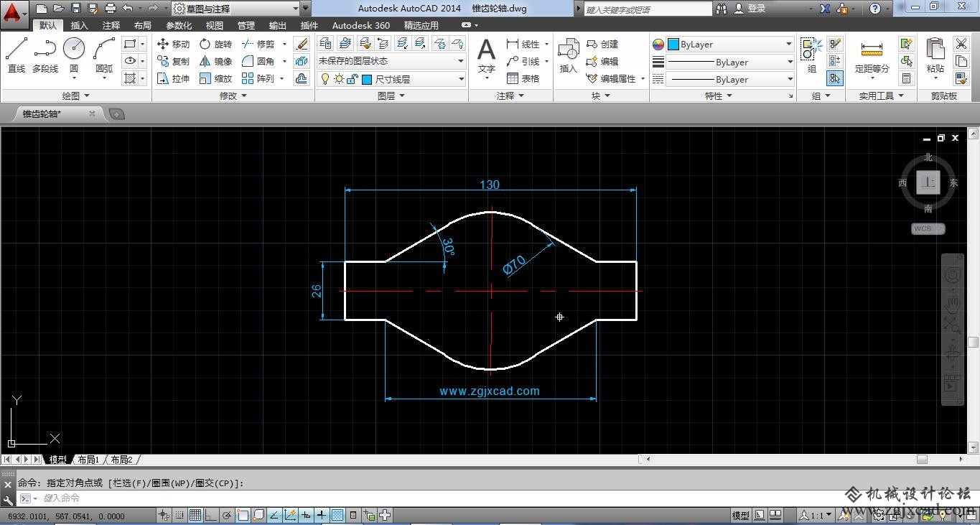Click the Layer Properties icon in 图层 panel
980x525 pixels.
325,43
